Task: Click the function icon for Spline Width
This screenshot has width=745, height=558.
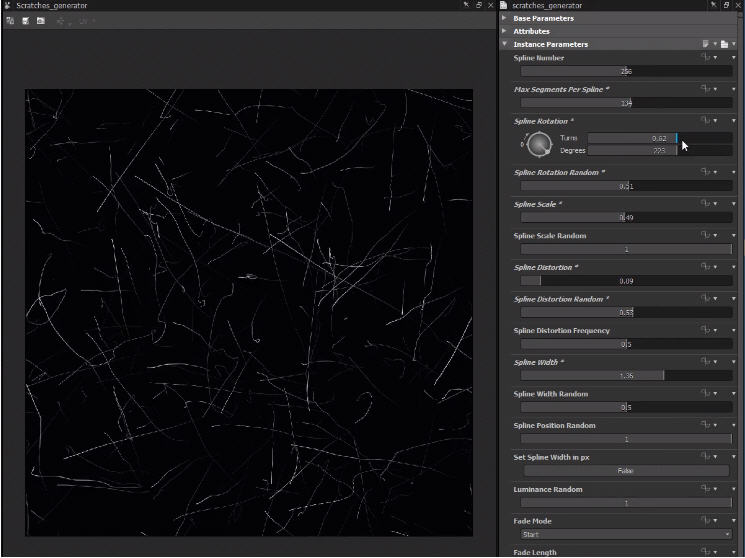Action: [705, 361]
